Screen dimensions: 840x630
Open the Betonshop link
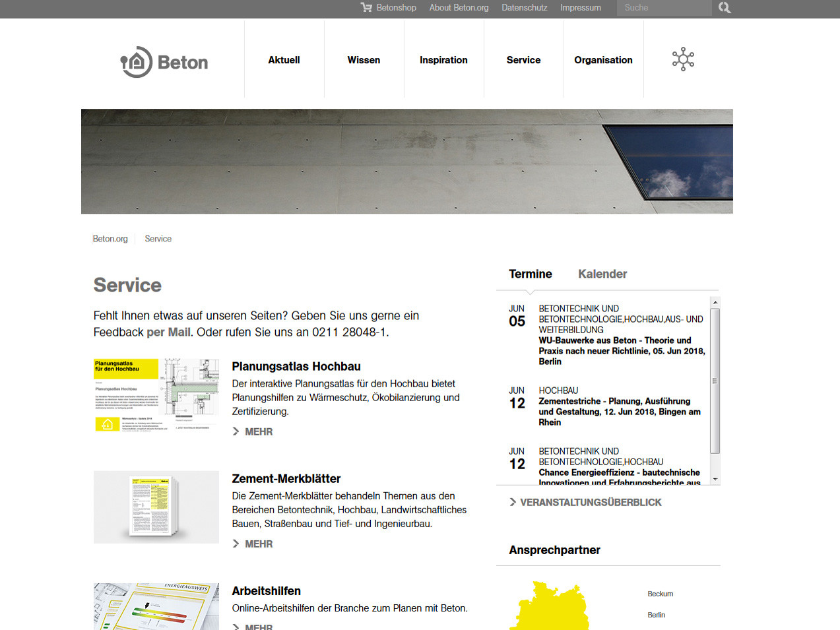(396, 8)
